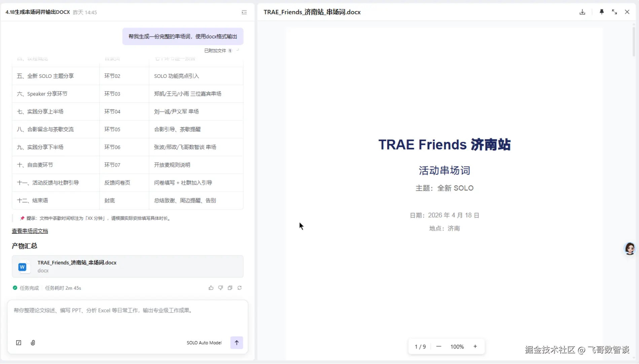Viewport: 639px width, 364px height.
Task: Zoom out the document with the minus button
Action: pyautogui.click(x=439, y=347)
